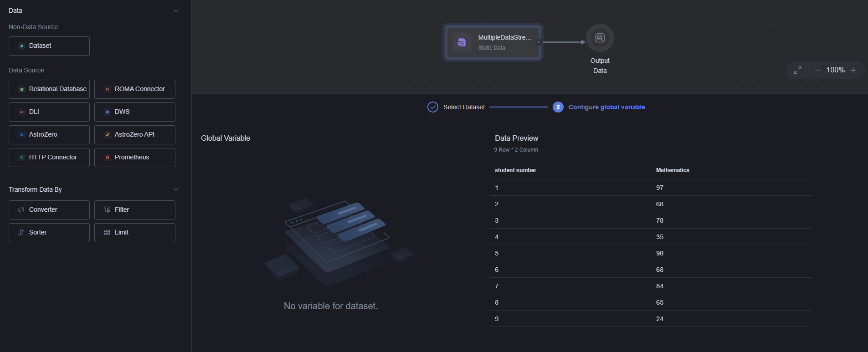Click the Relational Database icon
The width and height of the screenshot is (868, 352).
(x=22, y=89)
